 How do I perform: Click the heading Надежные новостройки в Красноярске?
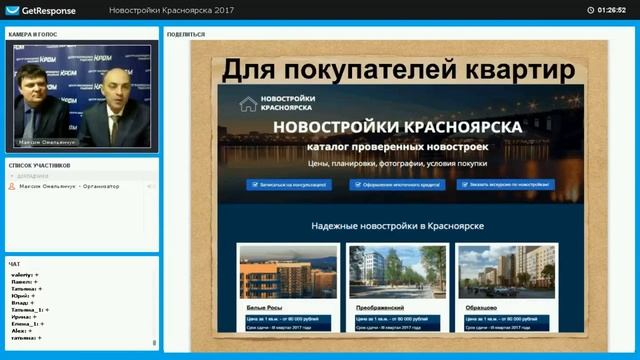click(x=398, y=226)
